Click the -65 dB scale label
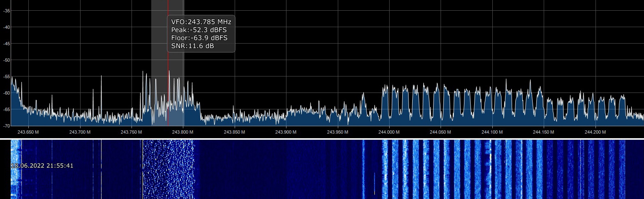The image size is (644, 199). [x=7, y=109]
